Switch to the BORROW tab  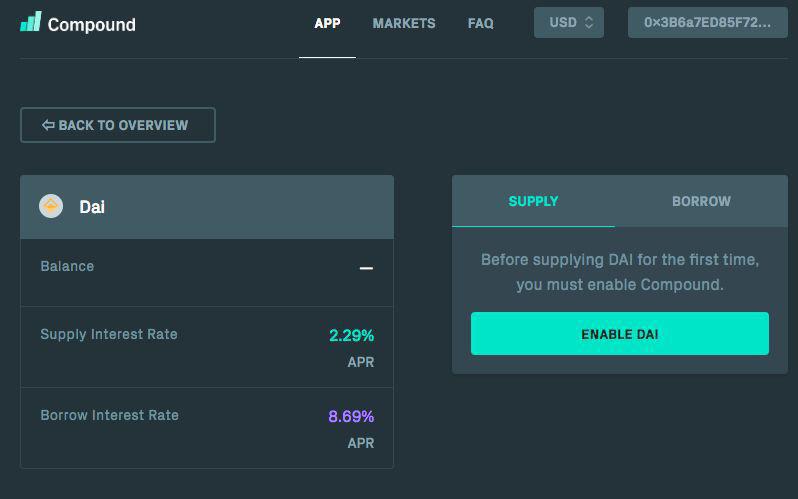[701, 201]
